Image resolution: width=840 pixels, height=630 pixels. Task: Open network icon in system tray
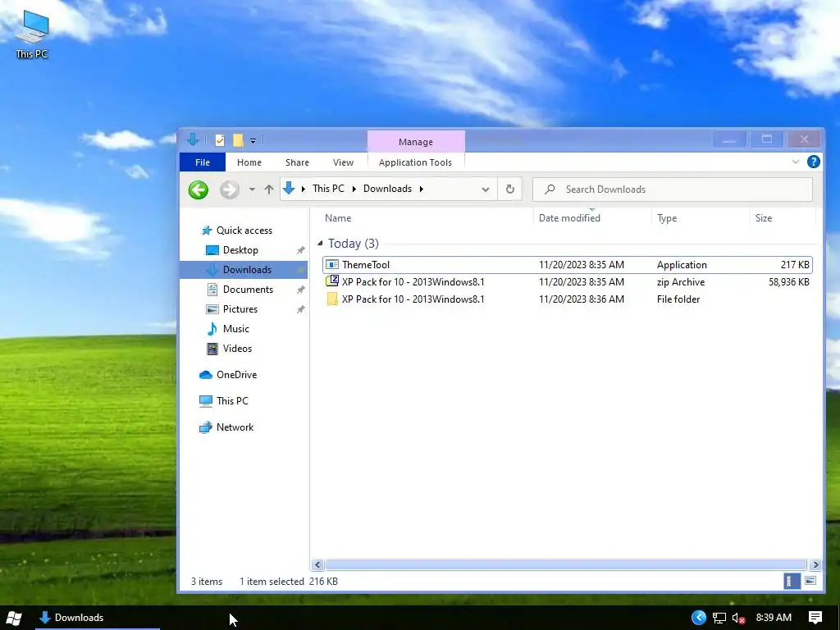pos(719,619)
